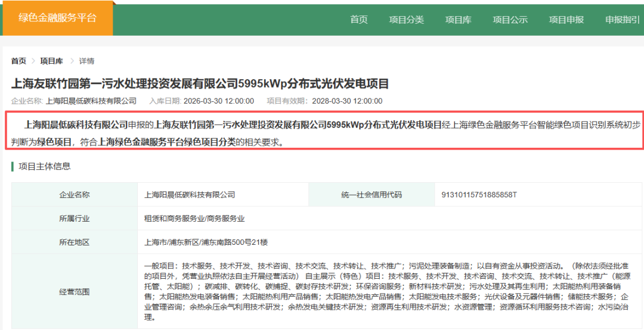644x330 pixels.
Task: Click the 所属行业 value 租赁和商务服务业
Action: (x=194, y=219)
